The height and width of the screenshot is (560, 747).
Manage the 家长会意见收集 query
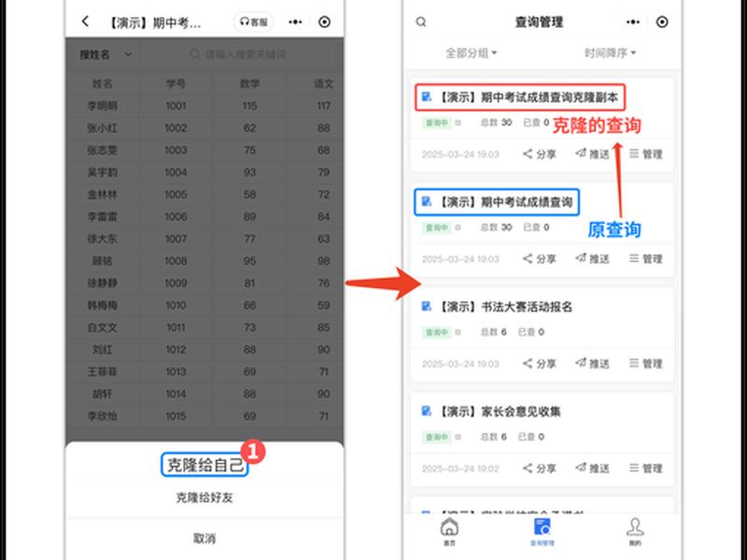click(646, 469)
